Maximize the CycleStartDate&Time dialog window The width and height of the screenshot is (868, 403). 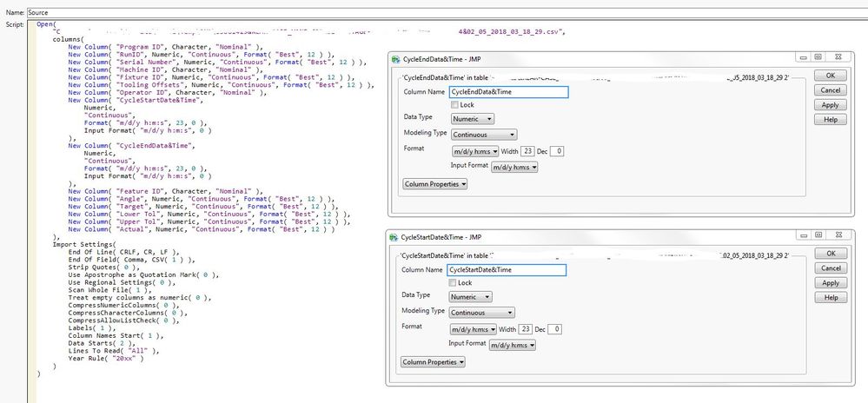click(818, 235)
